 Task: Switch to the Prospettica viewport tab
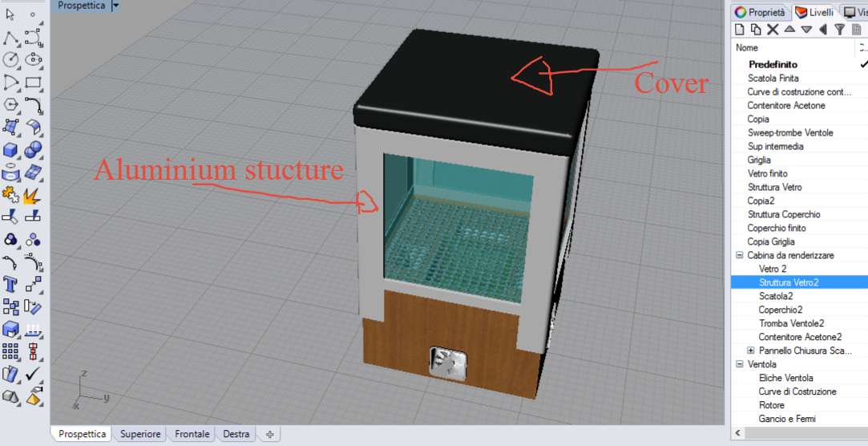(82, 434)
